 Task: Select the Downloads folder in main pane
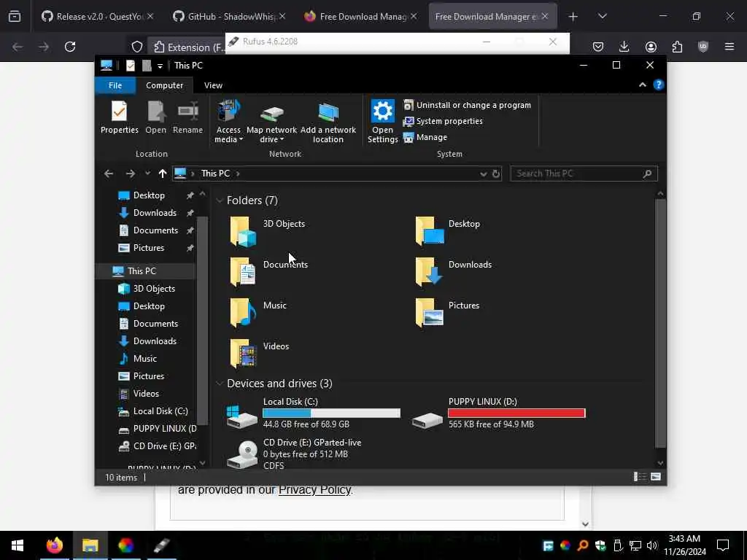[454, 272]
